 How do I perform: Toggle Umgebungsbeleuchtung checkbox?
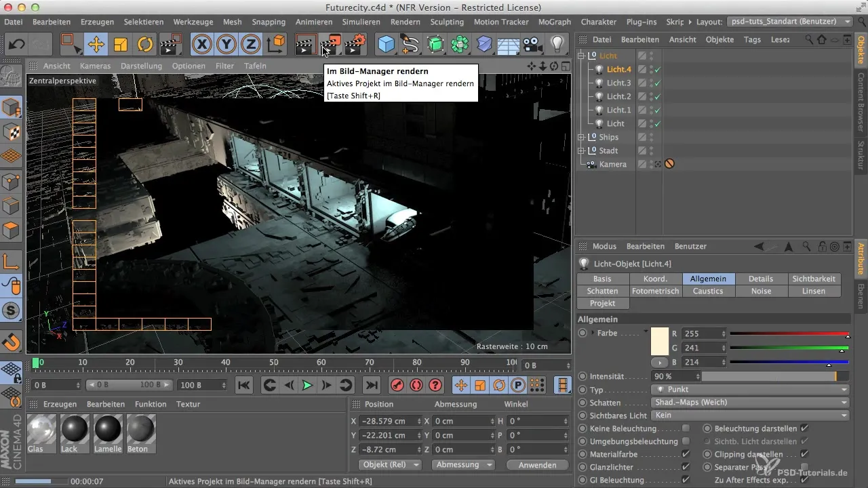point(686,441)
